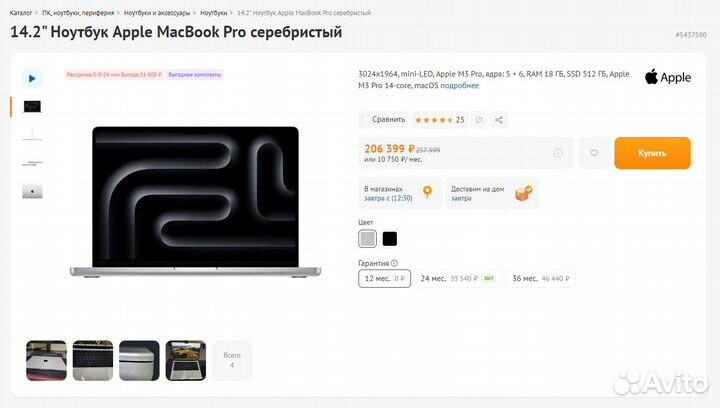Open the warranty info icon beside Гарантия
The width and height of the screenshot is (720, 408).
pos(394,263)
